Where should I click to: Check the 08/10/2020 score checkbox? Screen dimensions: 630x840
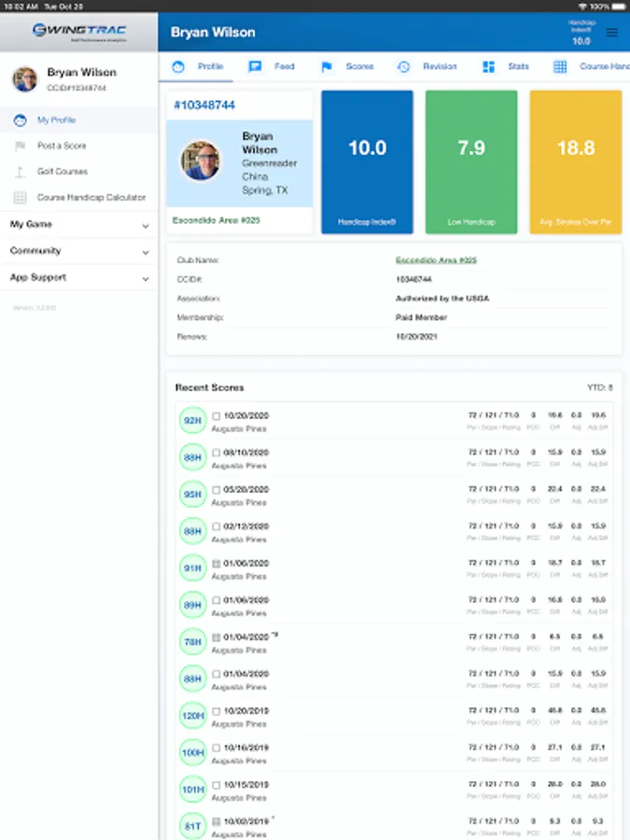pos(217,453)
